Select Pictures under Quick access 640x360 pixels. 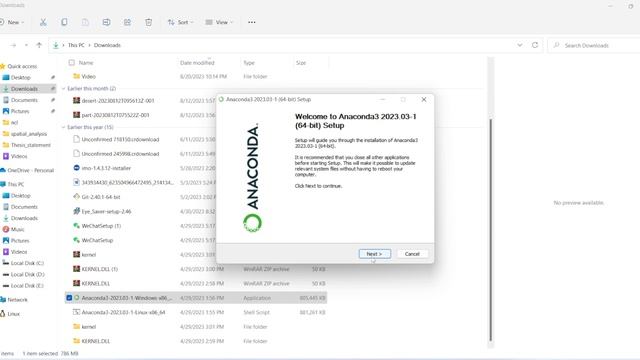(20, 111)
